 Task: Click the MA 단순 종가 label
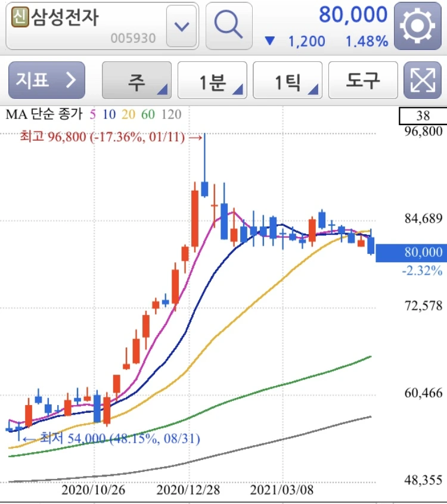click(44, 114)
